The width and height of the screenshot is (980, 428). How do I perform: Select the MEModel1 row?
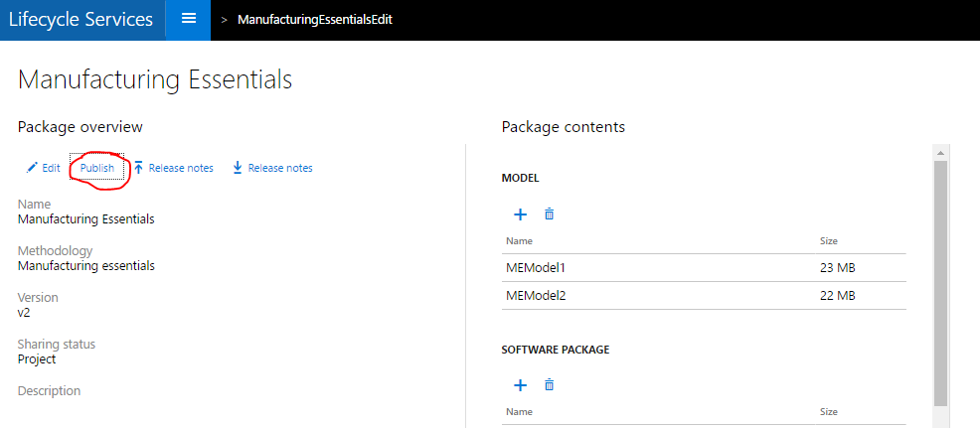(x=536, y=268)
